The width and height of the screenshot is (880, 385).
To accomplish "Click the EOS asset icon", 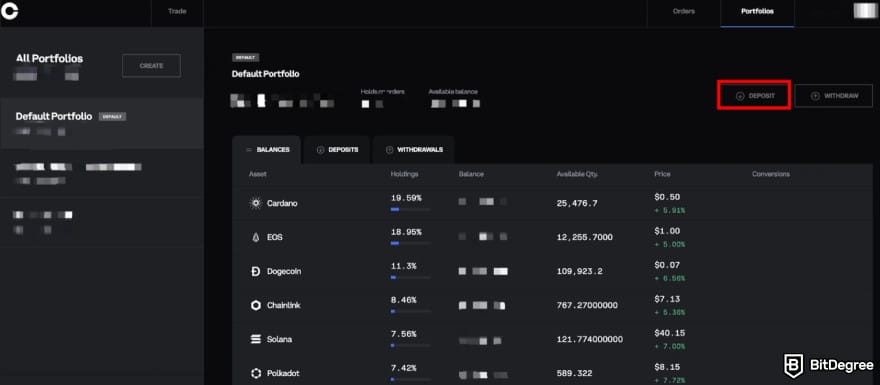I will pos(256,237).
